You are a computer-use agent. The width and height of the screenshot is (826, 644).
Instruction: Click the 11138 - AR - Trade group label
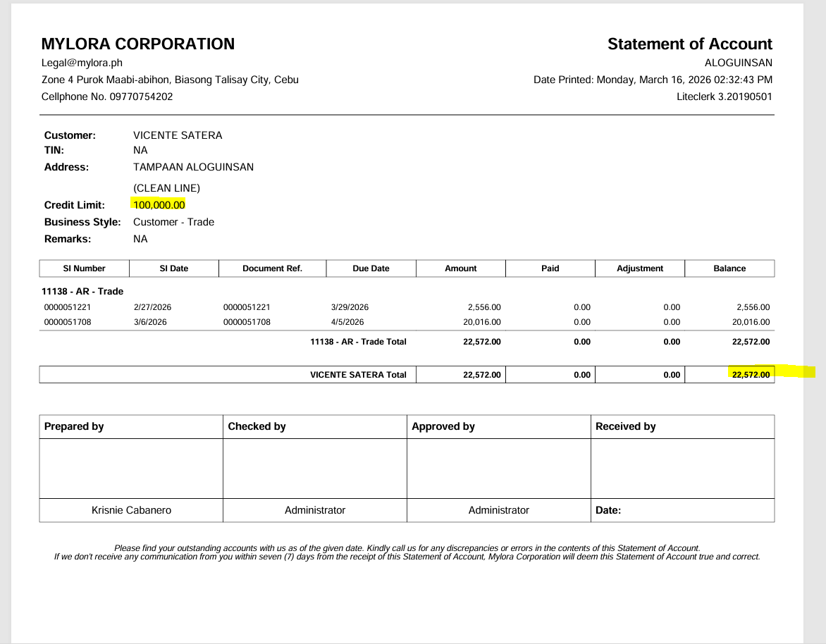[82, 291]
